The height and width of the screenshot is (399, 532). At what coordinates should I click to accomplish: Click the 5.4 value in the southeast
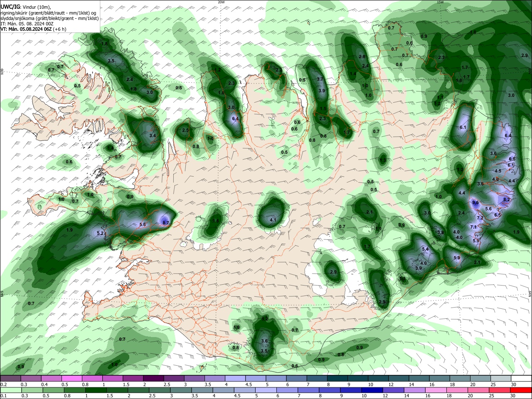pyautogui.click(x=425, y=249)
